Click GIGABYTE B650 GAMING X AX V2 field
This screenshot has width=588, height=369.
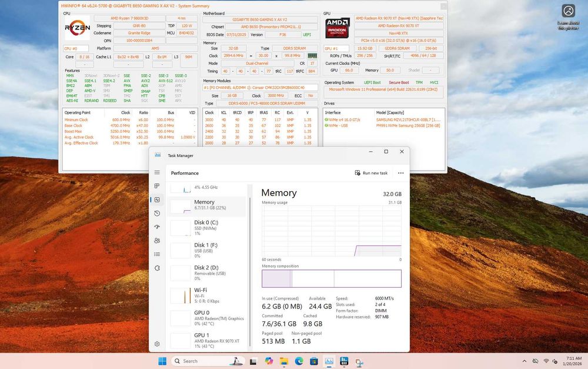pos(260,19)
